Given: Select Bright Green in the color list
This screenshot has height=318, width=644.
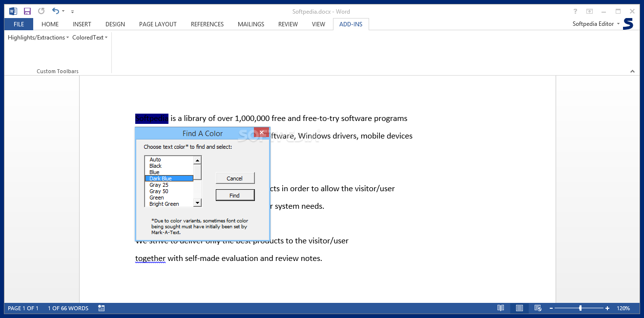Looking at the screenshot, I should (x=169, y=204).
